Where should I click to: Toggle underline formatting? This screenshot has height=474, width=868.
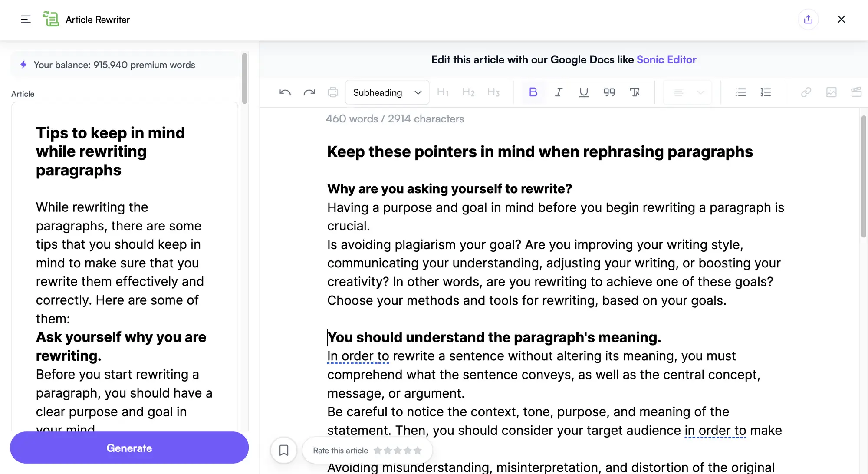click(x=583, y=92)
